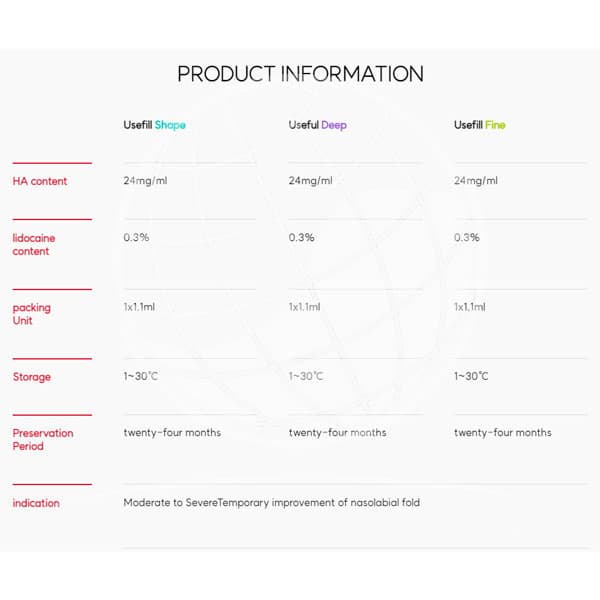Click 0.3% value under Usefill Fine
Screen dimensions: 600x600
[466, 237]
